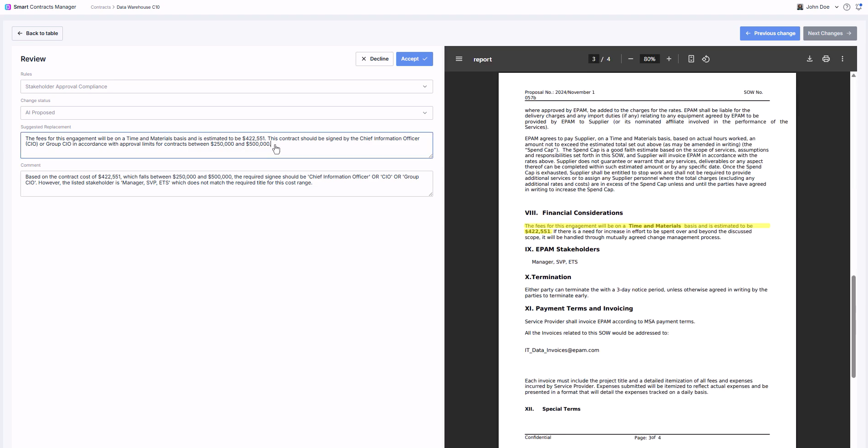Click the fit to page icon
The width and height of the screenshot is (868, 448).
click(691, 59)
